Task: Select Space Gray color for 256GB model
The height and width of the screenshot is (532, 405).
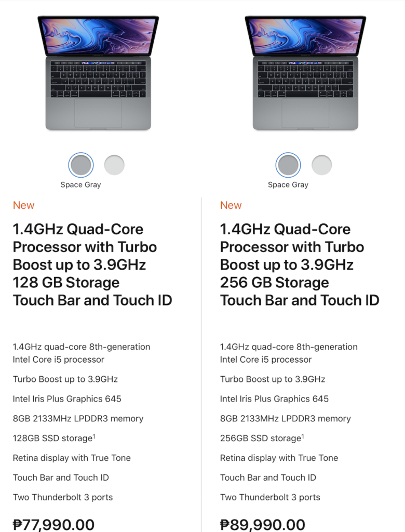Action: point(288,165)
